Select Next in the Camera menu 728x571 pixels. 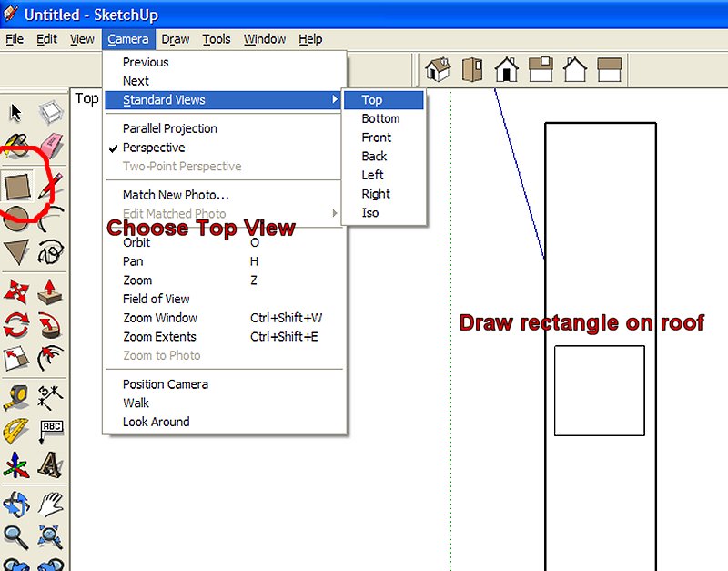point(224,81)
